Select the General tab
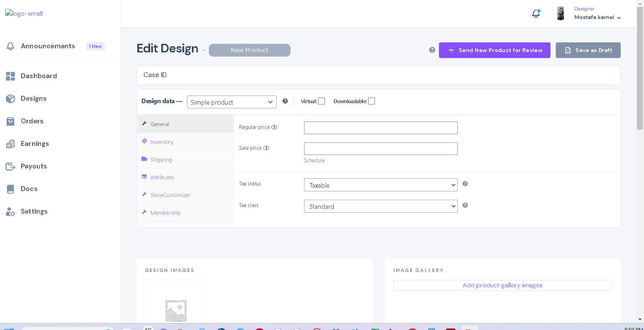 tap(185, 124)
